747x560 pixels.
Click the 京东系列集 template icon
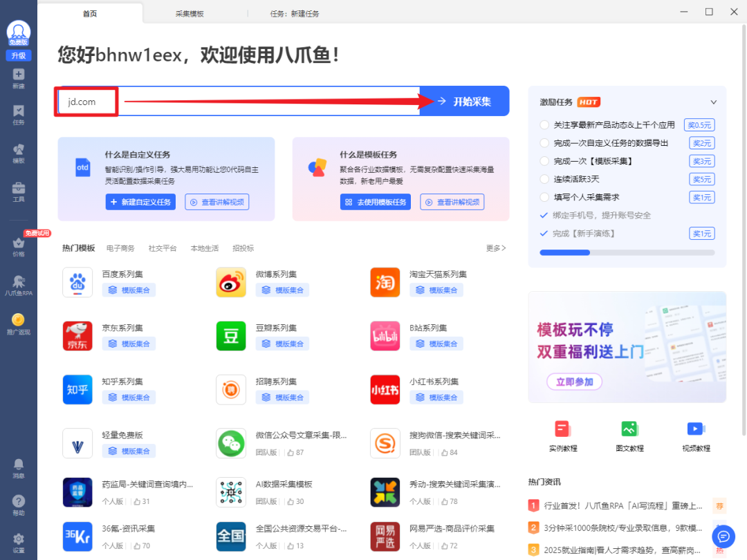pyautogui.click(x=77, y=336)
